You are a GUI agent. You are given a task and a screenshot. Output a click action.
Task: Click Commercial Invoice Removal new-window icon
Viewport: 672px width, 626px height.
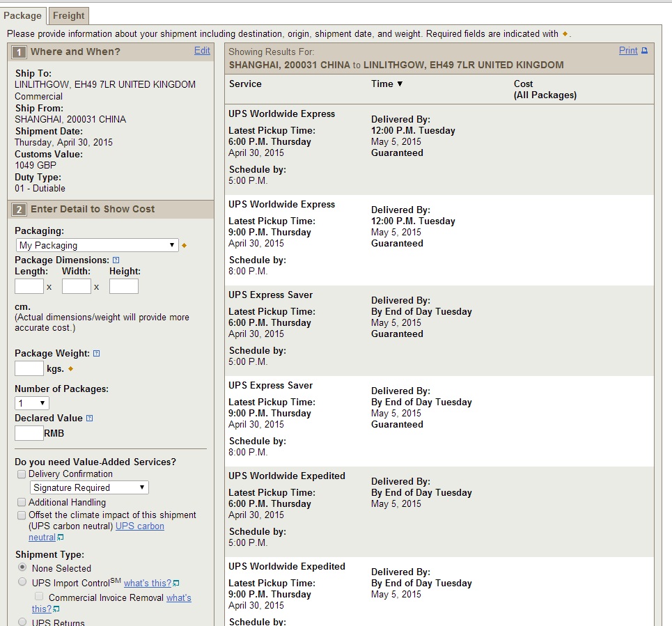56,609
